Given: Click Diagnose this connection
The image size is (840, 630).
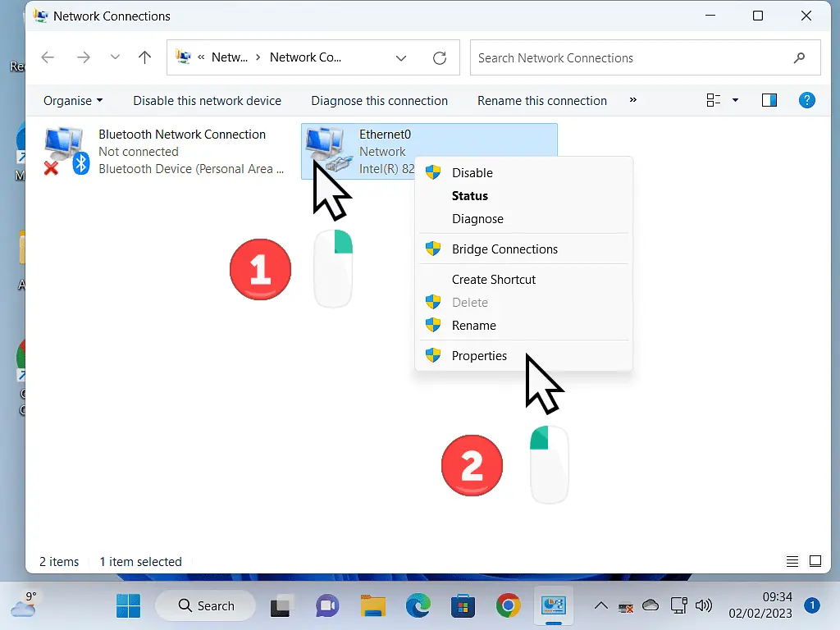Looking at the screenshot, I should click(x=379, y=101).
